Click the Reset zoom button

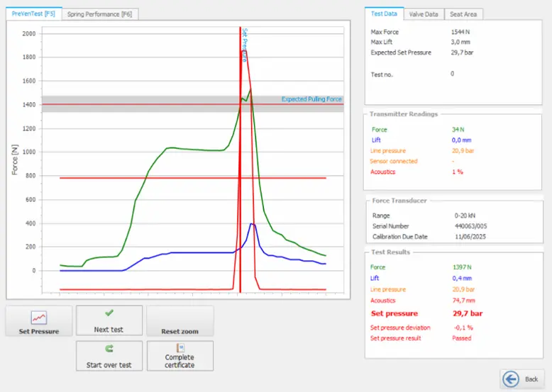pos(180,320)
